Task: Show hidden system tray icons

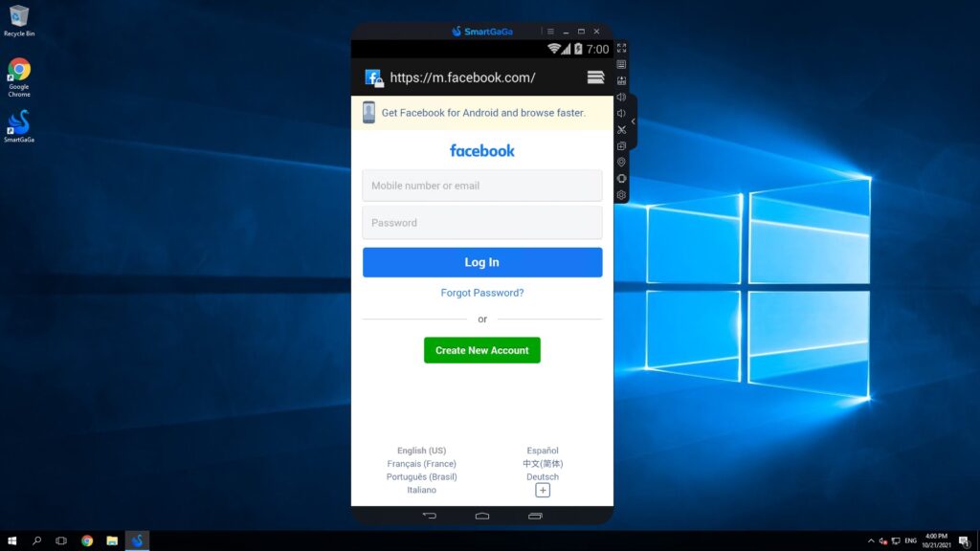Action: 870,540
